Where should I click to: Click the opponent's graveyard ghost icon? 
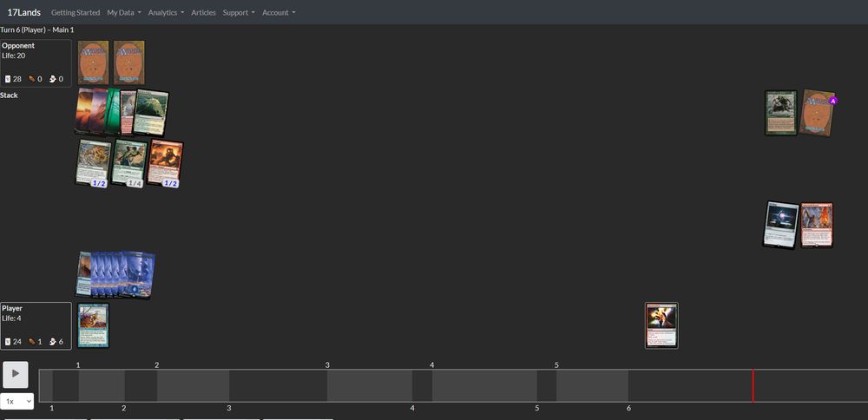click(53, 79)
